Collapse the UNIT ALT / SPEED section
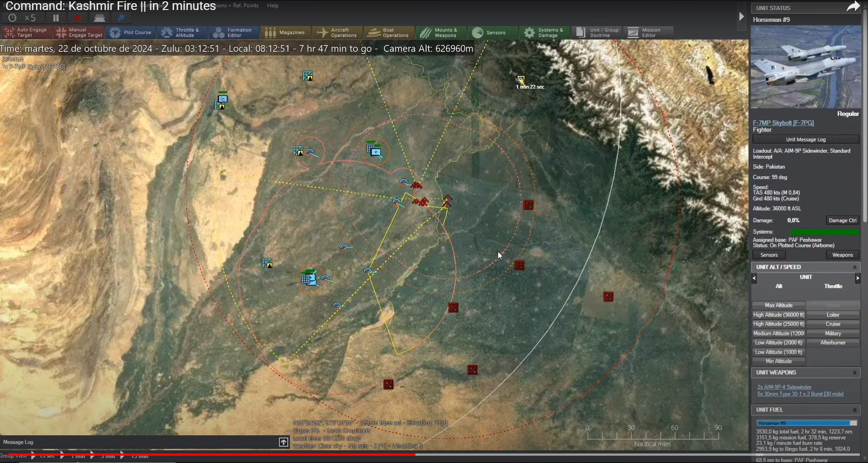The image size is (868, 463). coord(854,267)
